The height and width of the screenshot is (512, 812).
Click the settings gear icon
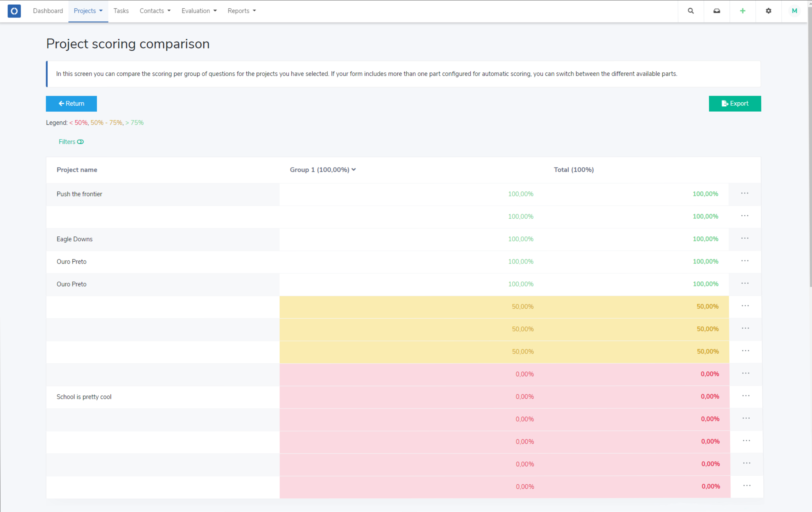pyautogui.click(x=769, y=11)
